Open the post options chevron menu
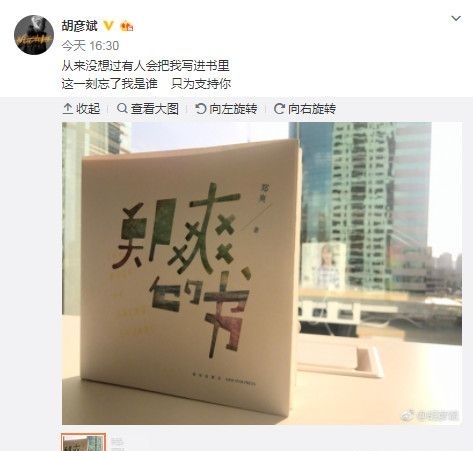This screenshot has width=473, height=451. (456, 19)
